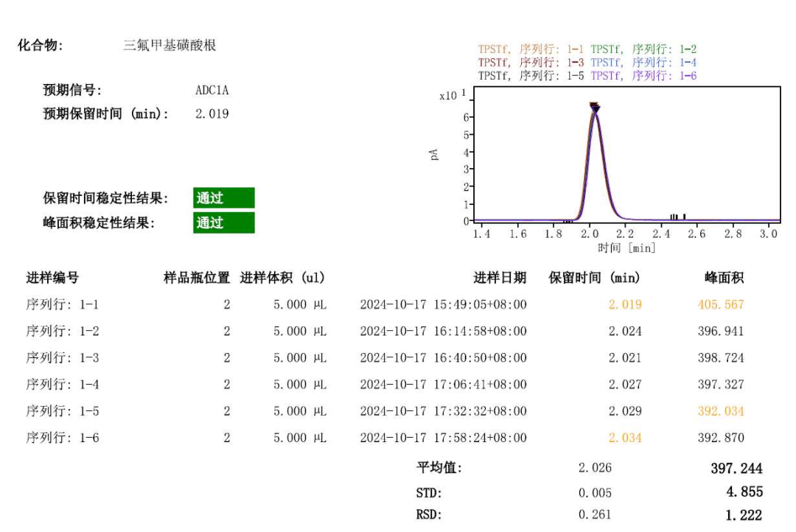
Task: Click the expected signal value ADC1A
Action: point(212,91)
